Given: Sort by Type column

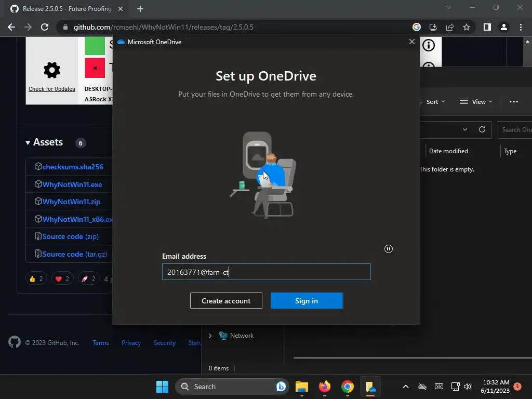Looking at the screenshot, I should click(x=510, y=151).
